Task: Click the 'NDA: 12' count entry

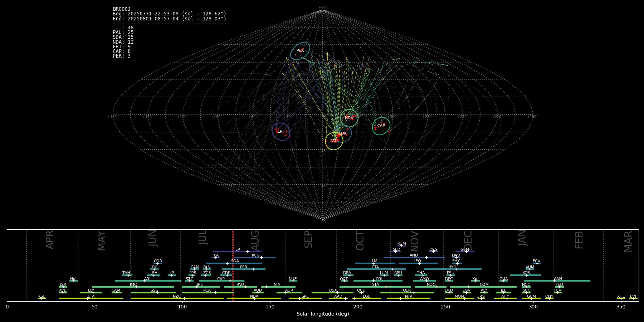Action: [123, 42]
